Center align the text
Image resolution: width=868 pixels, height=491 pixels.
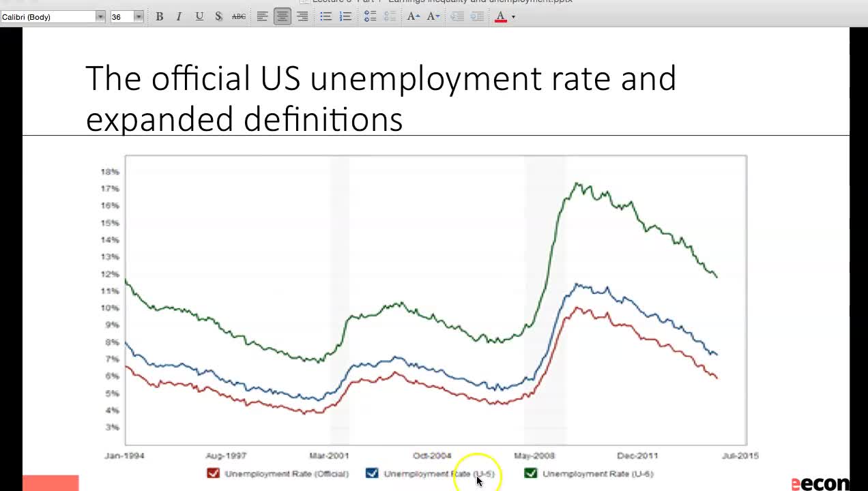[282, 16]
